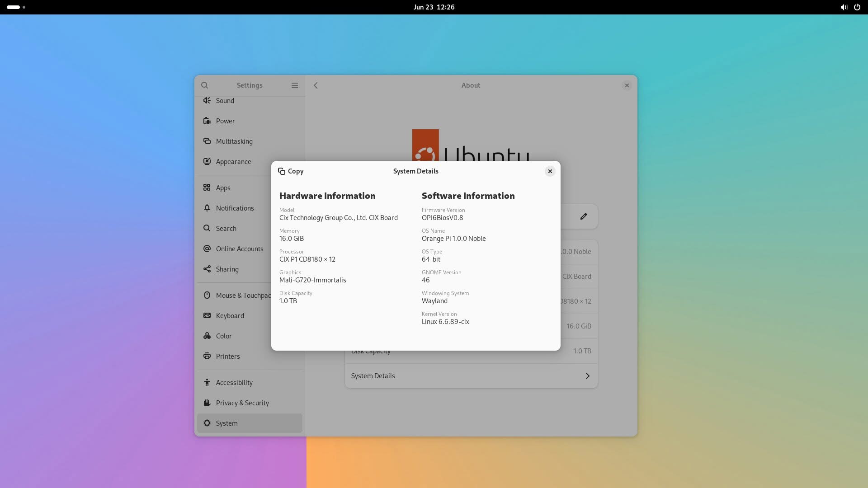Open the Printers settings panel
The width and height of the screenshot is (868, 488).
pyautogui.click(x=250, y=356)
